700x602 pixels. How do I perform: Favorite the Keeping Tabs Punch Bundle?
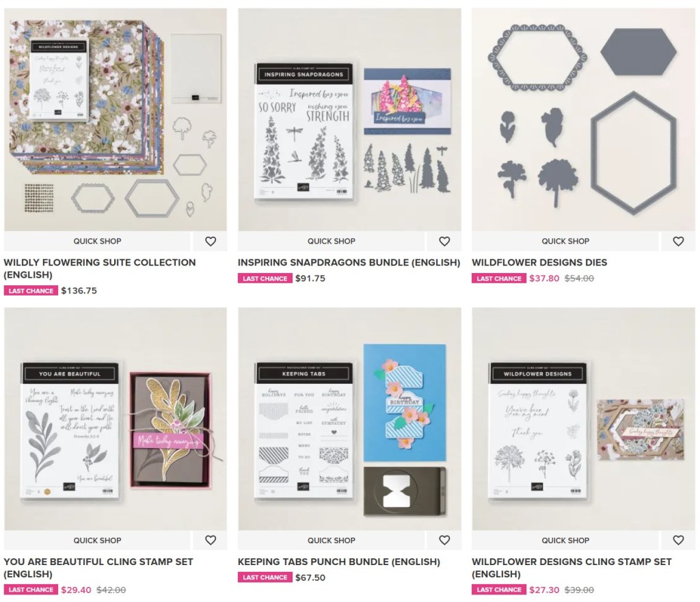tap(444, 540)
